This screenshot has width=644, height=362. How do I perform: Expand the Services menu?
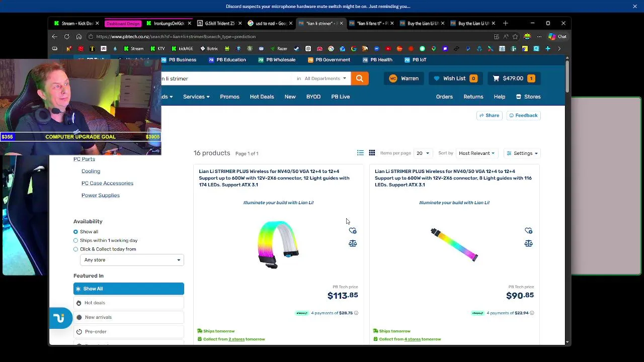point(196,97)
